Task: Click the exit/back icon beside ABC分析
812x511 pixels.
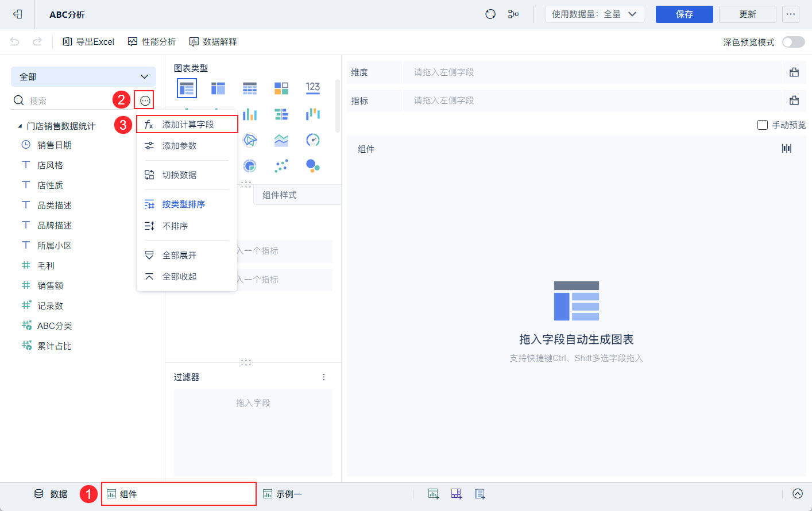Action: [17, 14]
